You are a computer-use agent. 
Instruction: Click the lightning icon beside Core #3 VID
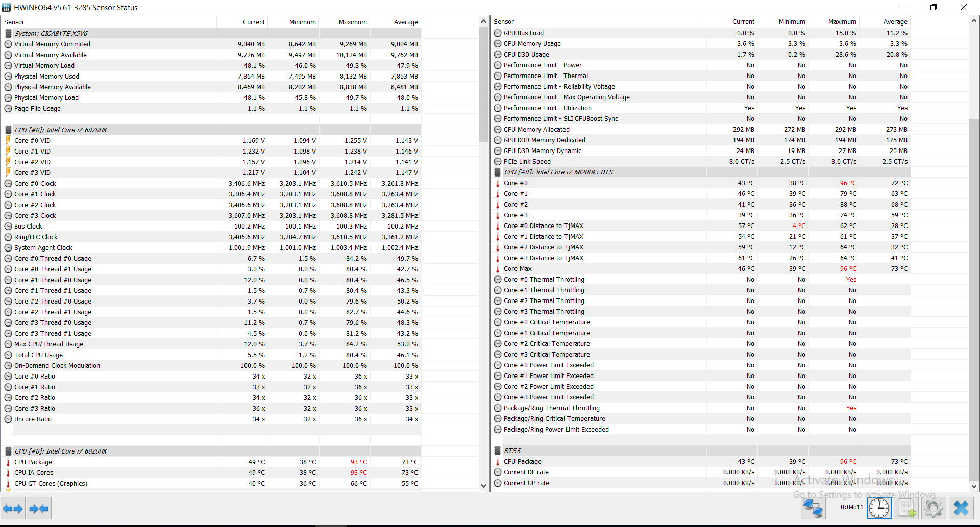[8, 172]
